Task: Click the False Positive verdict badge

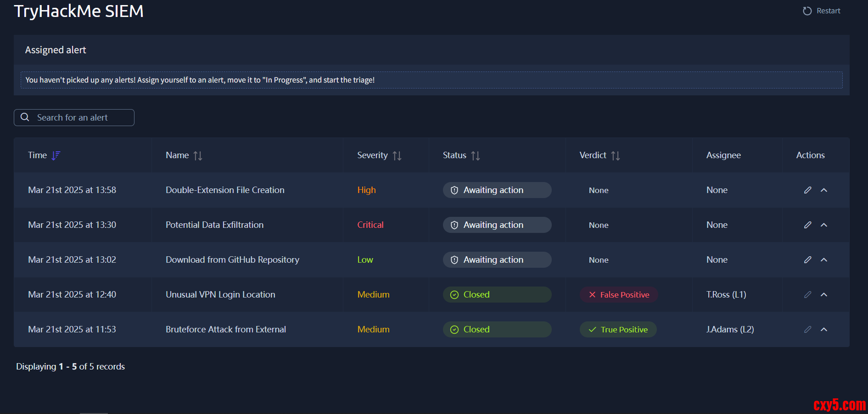Action: [x=619, y=295]
